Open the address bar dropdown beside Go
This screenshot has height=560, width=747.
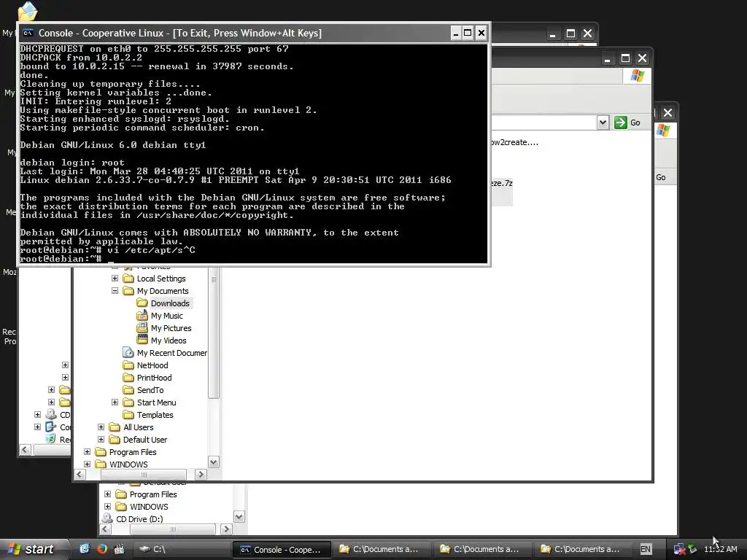coord(603,122)
